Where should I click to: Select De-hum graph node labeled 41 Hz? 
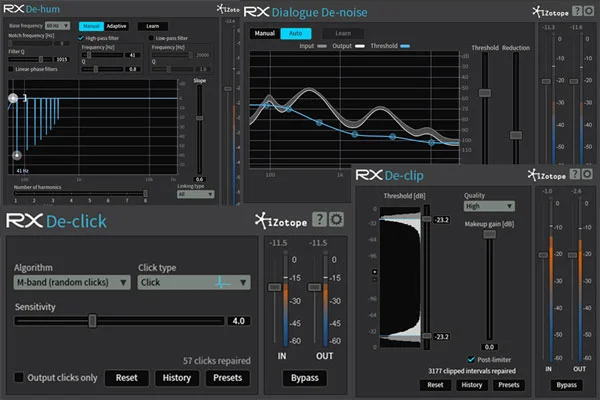click(x=17, y=155)
